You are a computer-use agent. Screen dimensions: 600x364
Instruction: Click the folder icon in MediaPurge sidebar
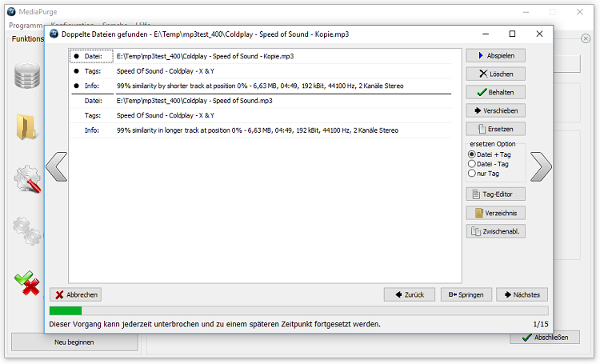coord(26,126)
